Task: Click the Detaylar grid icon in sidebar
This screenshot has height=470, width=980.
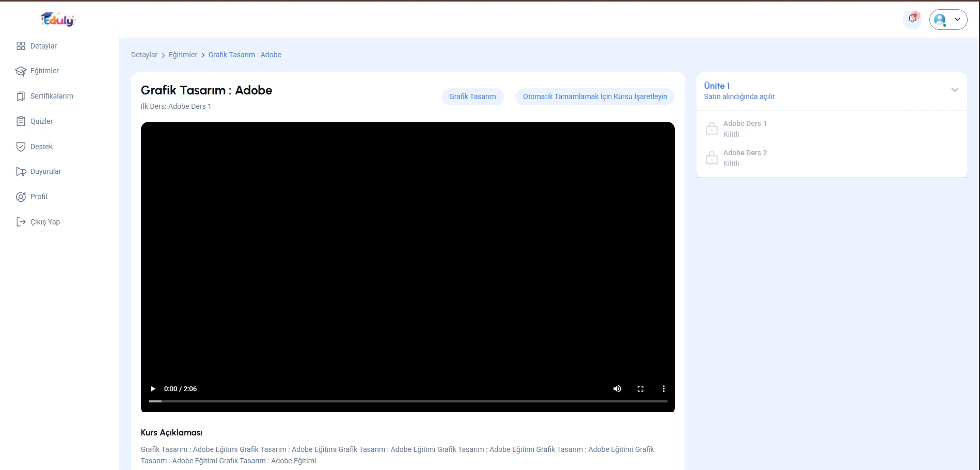Action: pos(21,46)
